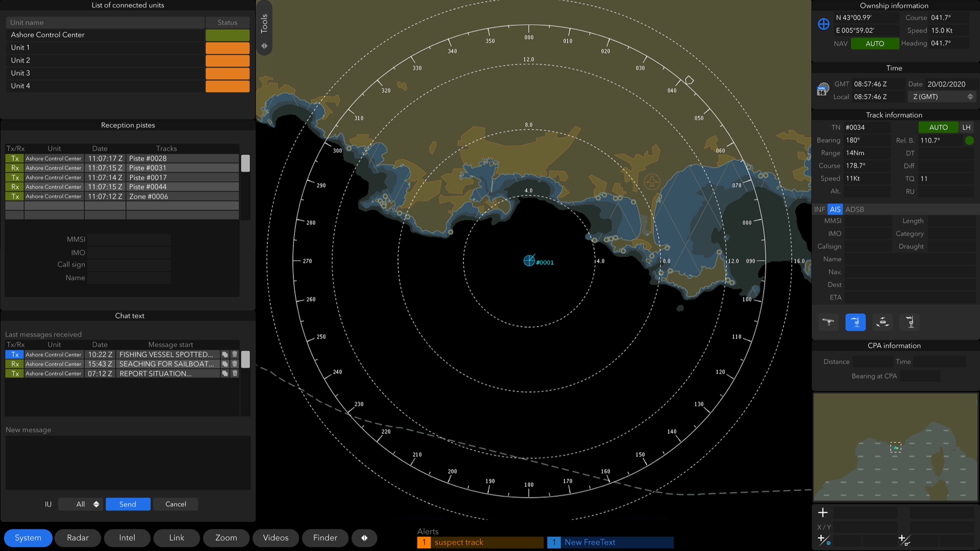Click the plus-slash-ownship reference icon
Screen dimensions: 980x551
tap(824, 540)
